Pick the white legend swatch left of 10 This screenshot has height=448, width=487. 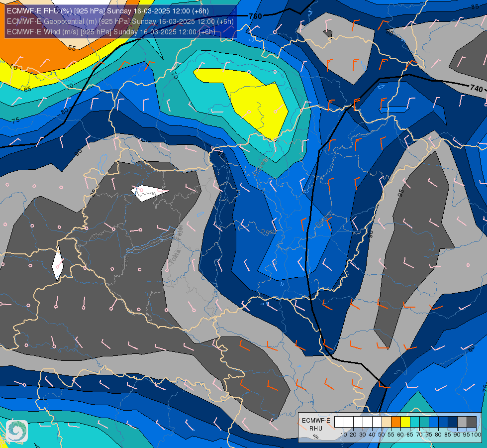pos(339,422)
